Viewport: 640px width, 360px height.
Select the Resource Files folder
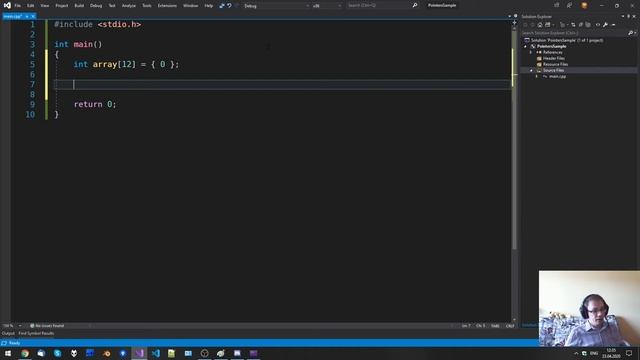[555, 64]
